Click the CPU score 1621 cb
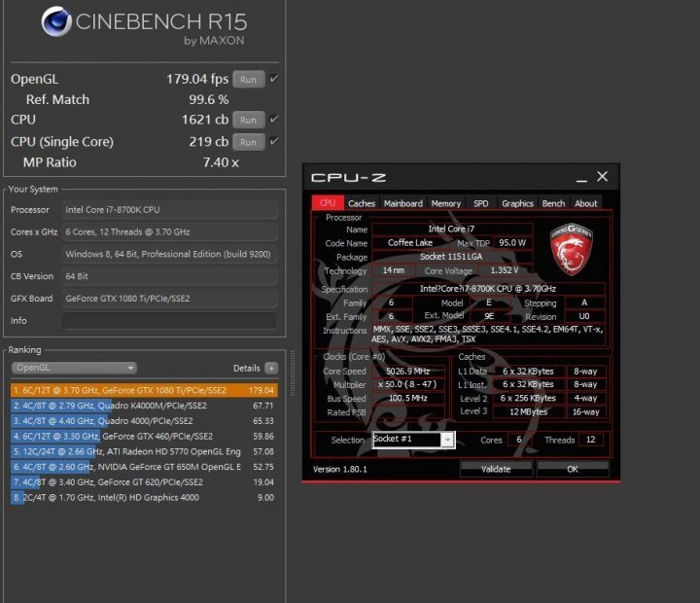This screenshot has height=603, width=700. 205,120
